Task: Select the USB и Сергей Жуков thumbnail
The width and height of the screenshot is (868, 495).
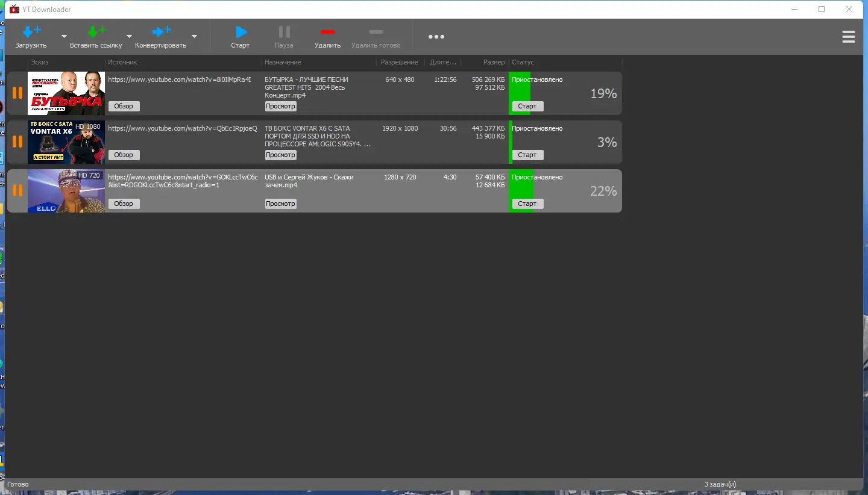Action: pyautogui.click(x=66, y=191)
